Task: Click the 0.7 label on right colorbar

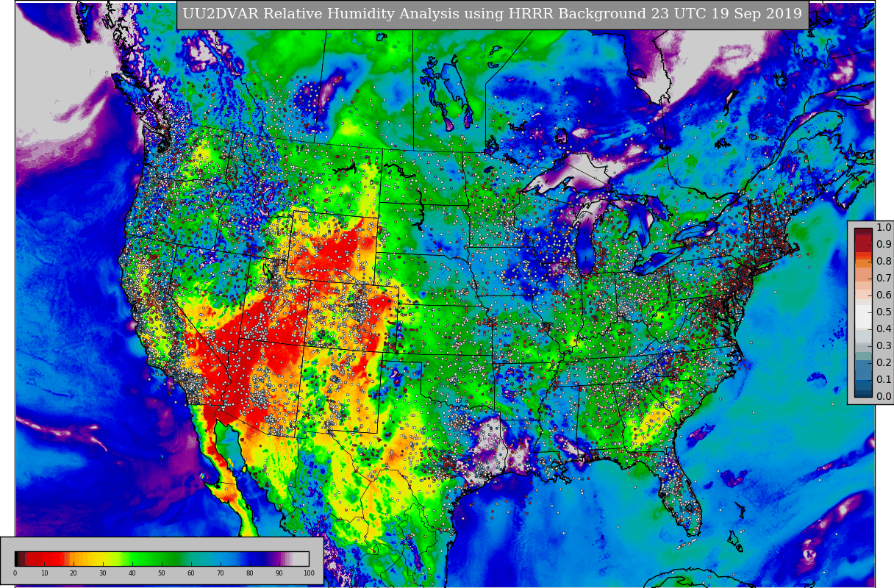Action: coord(884,279)
